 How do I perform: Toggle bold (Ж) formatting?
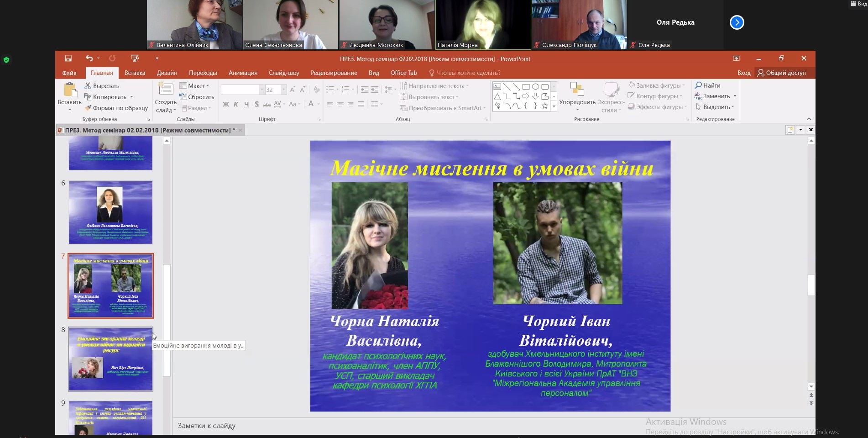pyautogui.click(x=225, y=105)
